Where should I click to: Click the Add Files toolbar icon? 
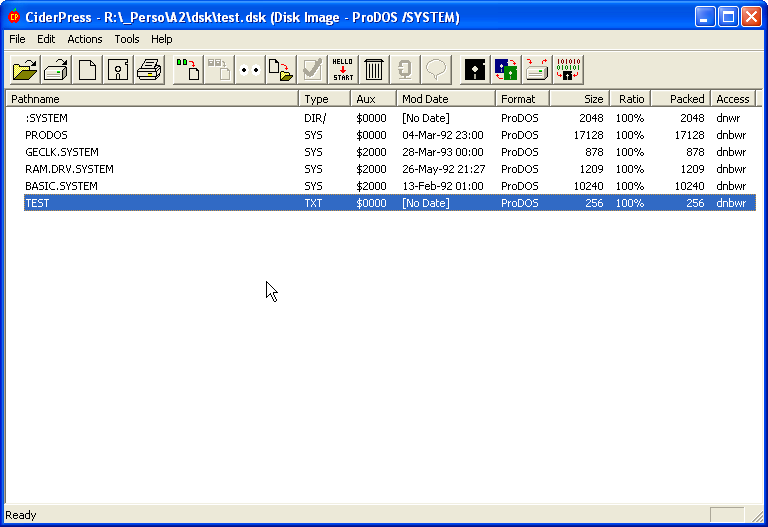click(x=188, y=70)
